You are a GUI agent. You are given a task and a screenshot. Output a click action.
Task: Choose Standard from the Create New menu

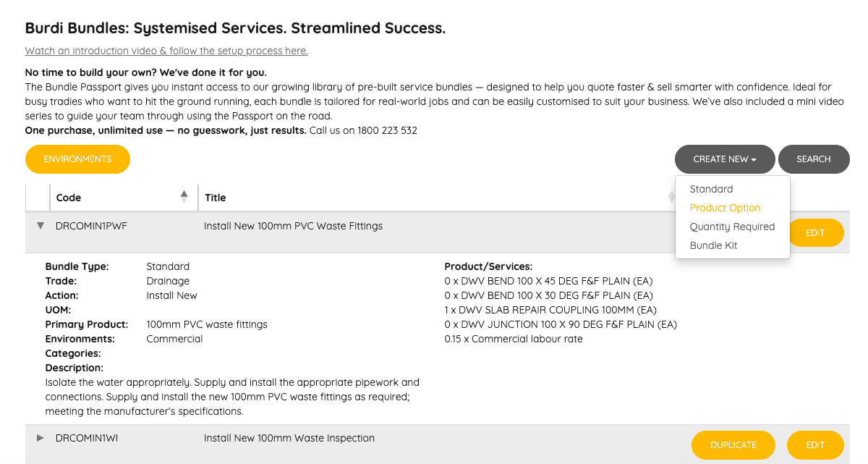point(711,189)
